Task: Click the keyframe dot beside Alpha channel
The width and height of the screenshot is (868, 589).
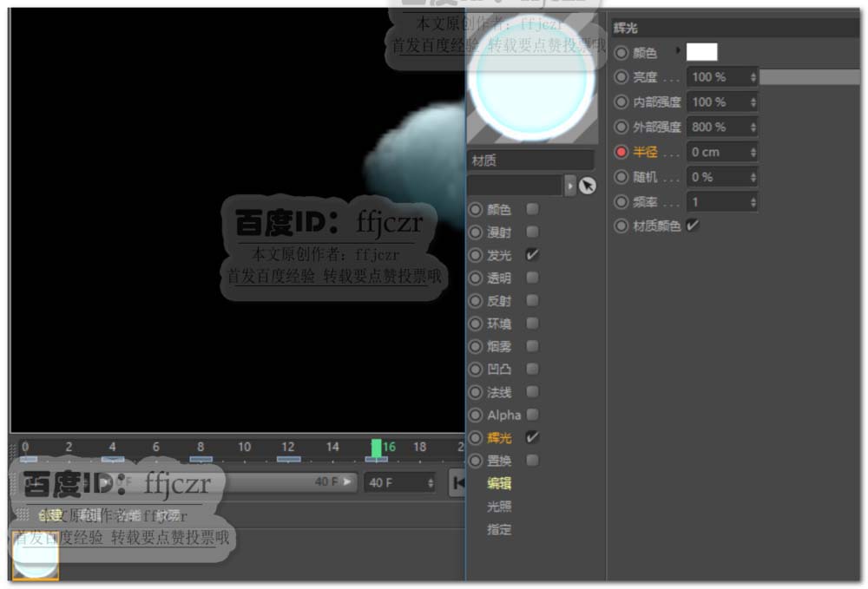Action: pos(476,416)
